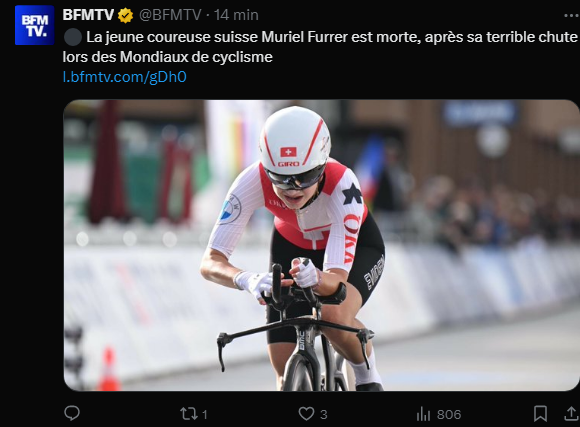Open the @BFMTV handle link
The width and height of the screenshot is (580, 427).
[170, 15]
